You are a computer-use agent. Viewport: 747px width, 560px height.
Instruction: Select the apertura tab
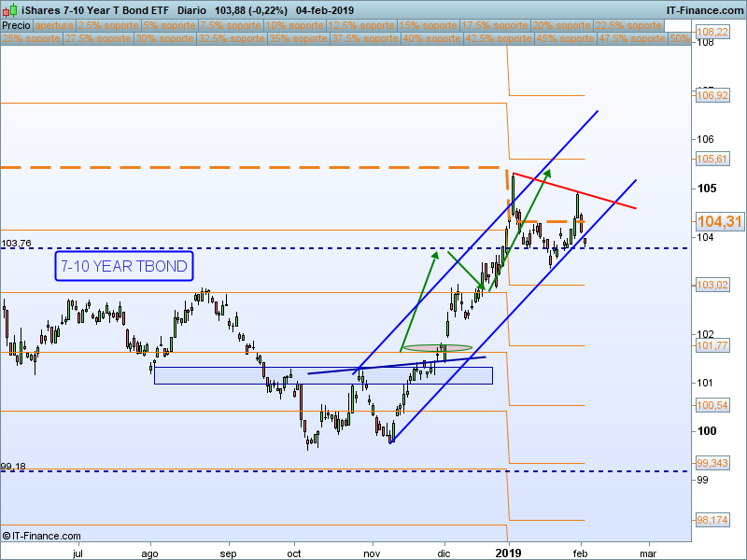(x=54, y=26)
